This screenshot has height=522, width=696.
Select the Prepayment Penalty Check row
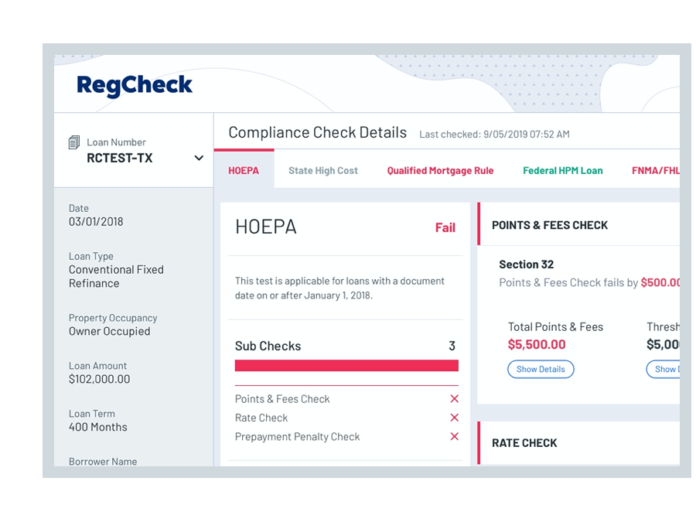pyautogui.click(x=347, y=436)
